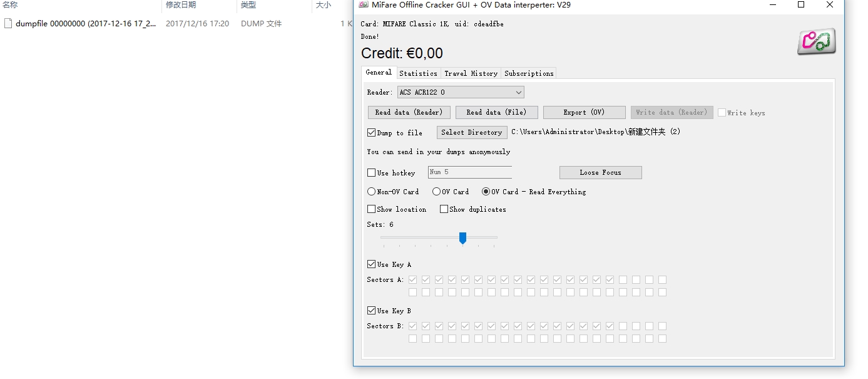This screenshot has width=868, height=379.
Task: Open the Statistics tab
Action: tap(418, 73)
